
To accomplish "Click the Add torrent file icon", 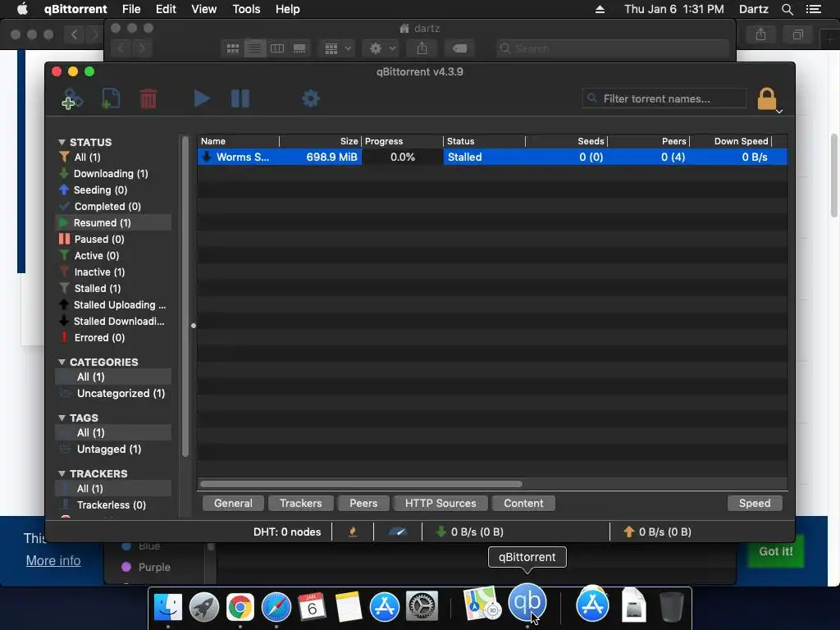I will [111, 98].
